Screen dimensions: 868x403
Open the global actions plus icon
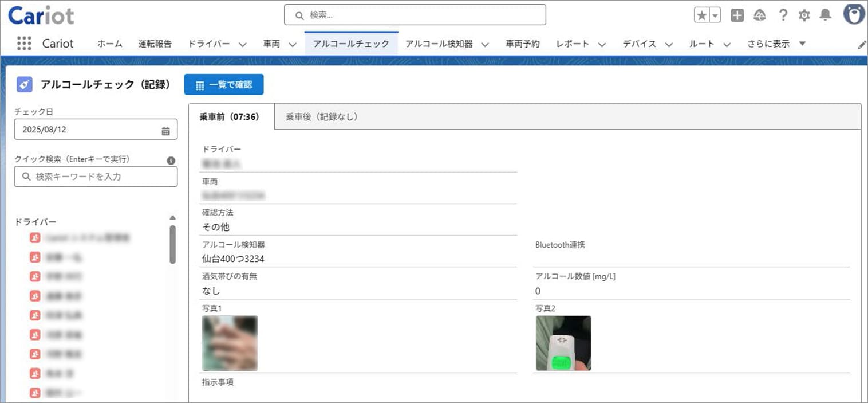[x=737, y=15]
